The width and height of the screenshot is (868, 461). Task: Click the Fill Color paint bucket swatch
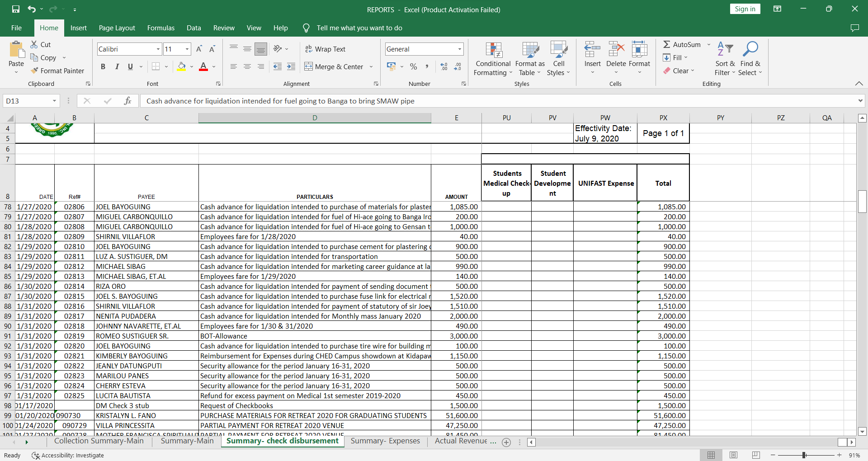coord(181,66)
